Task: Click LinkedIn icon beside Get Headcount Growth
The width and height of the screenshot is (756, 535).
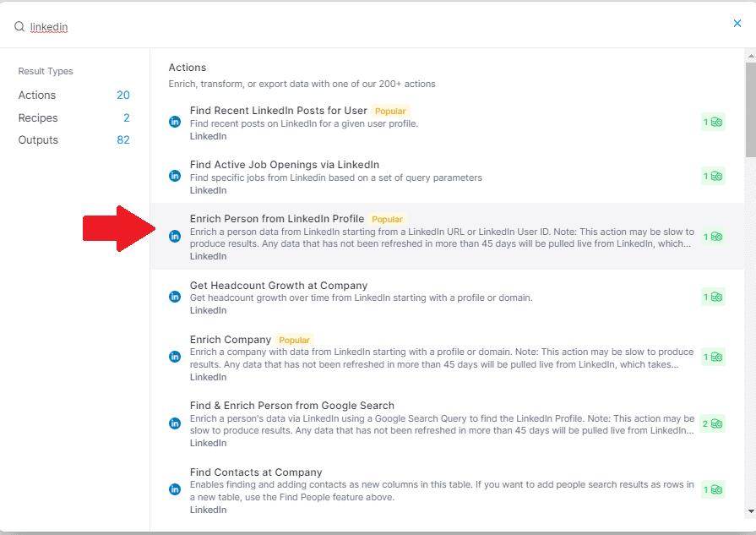Action: click(x=175, y=296)
